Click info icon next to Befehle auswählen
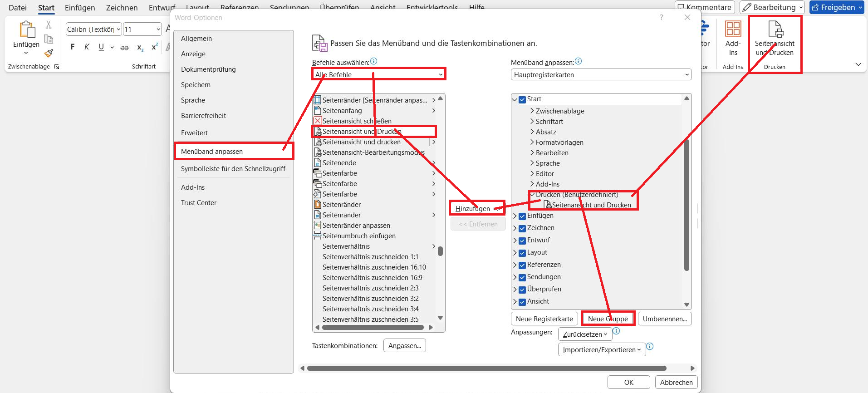This screenshot has height=393, width=868. click(x=373, y=61)
